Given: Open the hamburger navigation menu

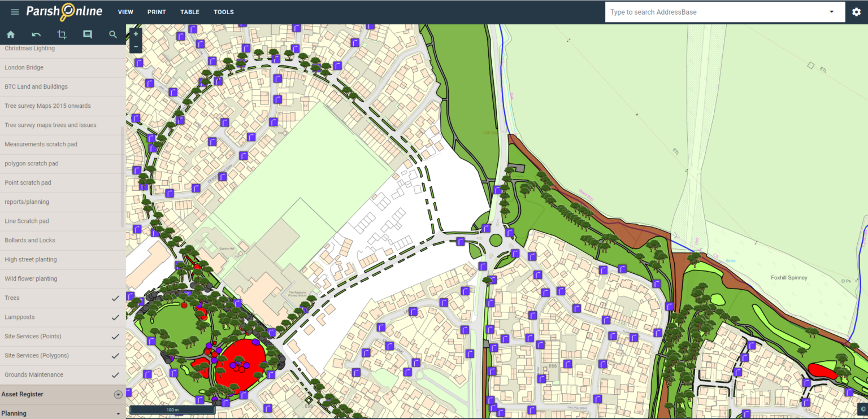Looking at the screenshot, I should (15, 11).
